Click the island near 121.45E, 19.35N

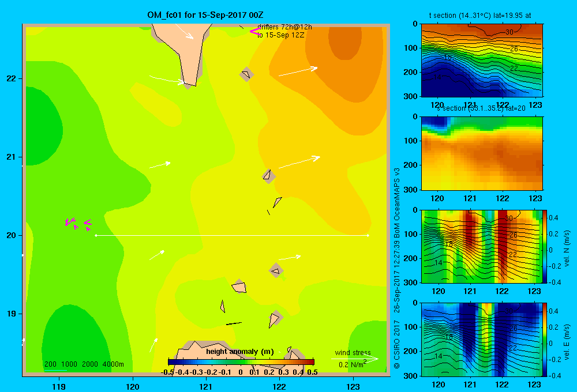pos(239,287)
